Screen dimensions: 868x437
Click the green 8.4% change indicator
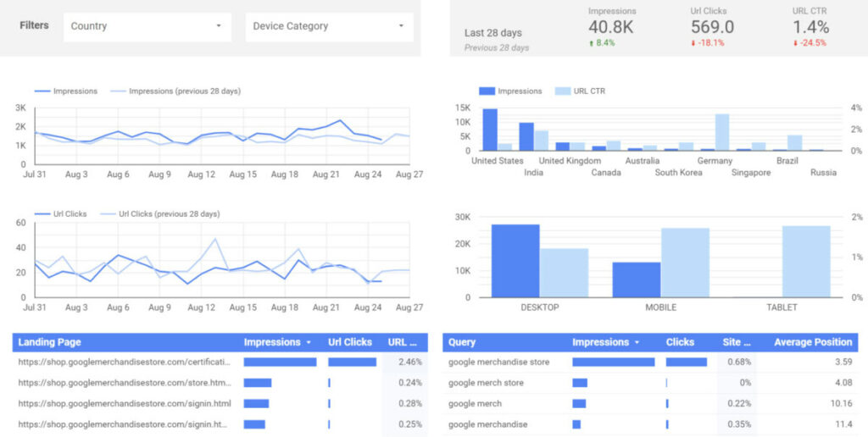[603, 43]
